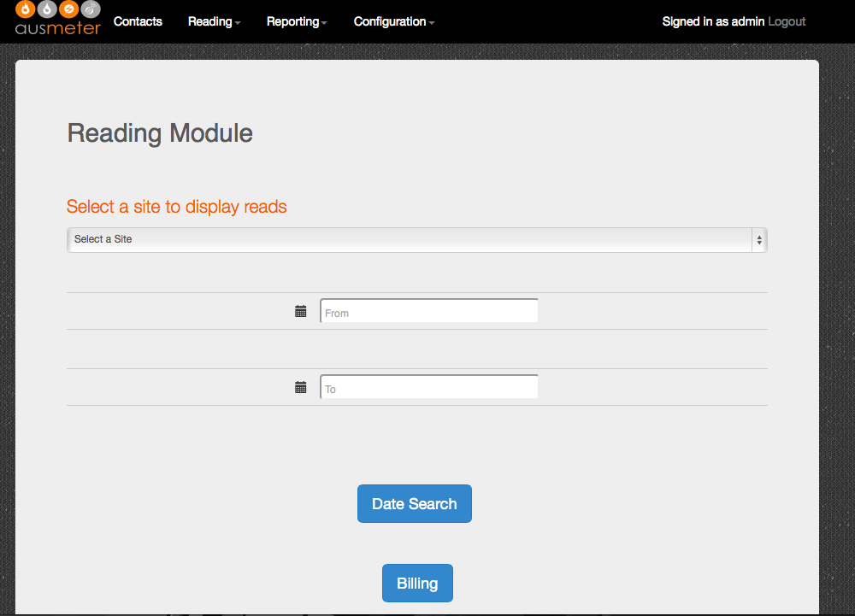
Task: Click the orange flame icon in the logo
Action: pyautogui.click(x=26, y=9)
